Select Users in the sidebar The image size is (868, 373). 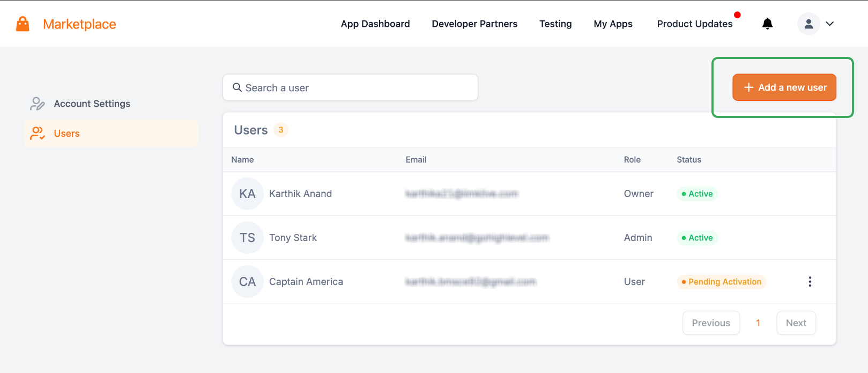tap(111, 134)
